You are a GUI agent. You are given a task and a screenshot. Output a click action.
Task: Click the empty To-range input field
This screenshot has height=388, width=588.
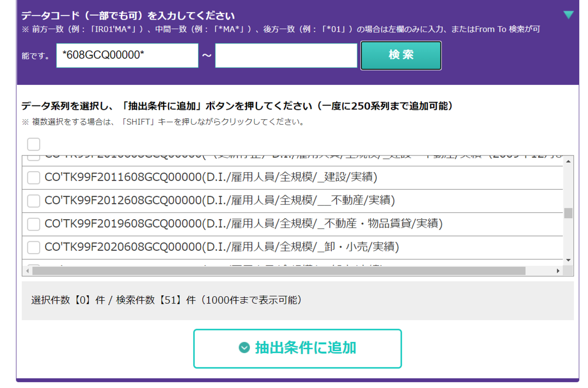(286, 55)
